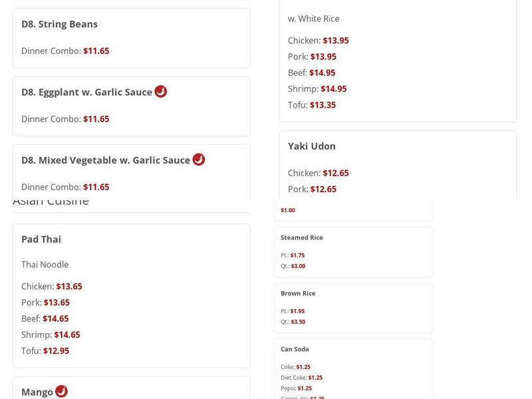
Task: Choose the Pad Thai dish
Action: click(41, 239)
